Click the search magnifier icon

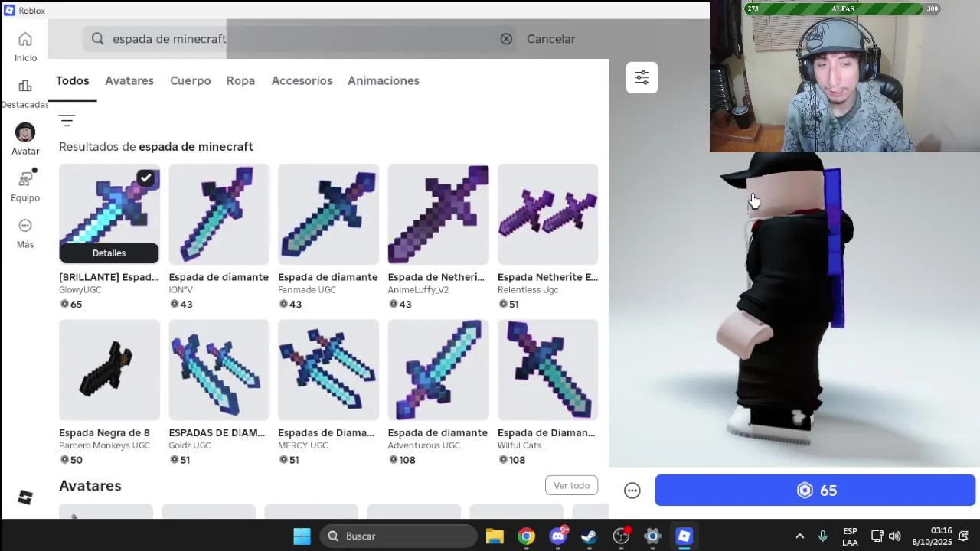tap(97, 39)
